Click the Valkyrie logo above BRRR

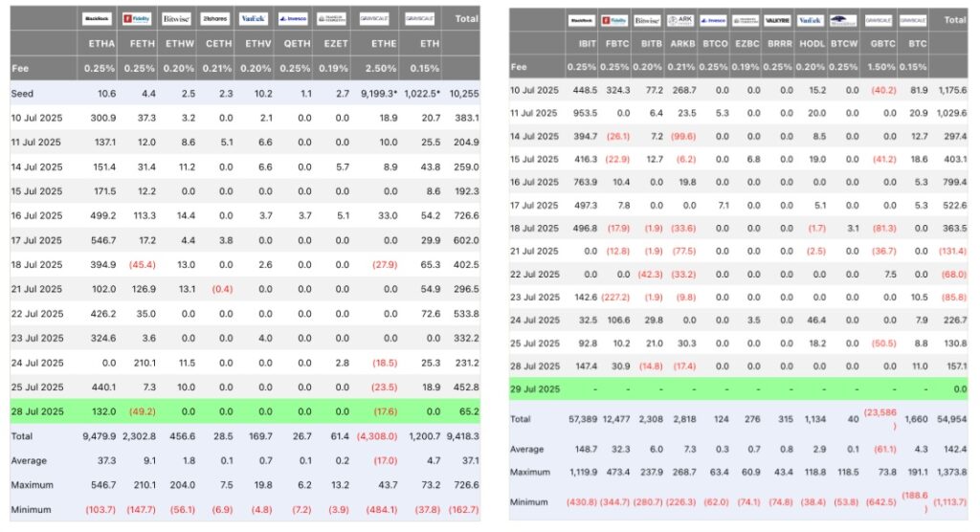tap(778, 20)
